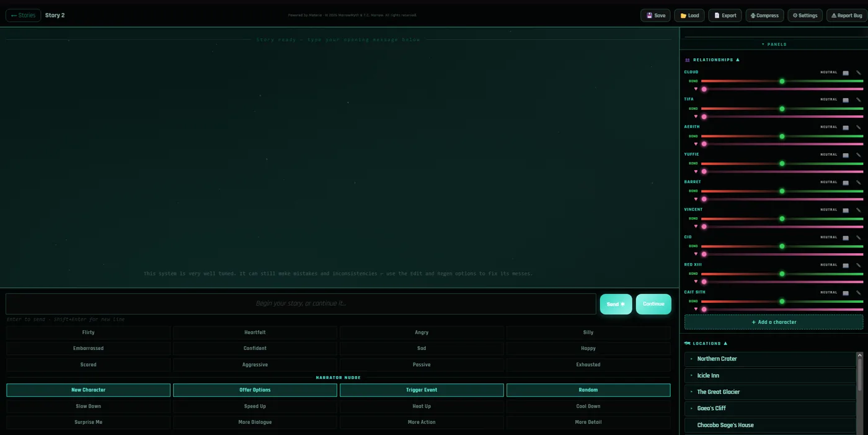The image size is (868, 435).
Task: Click the pencil edit icon for Tifa
Action: pyautogui.click(x=859, y=100)
